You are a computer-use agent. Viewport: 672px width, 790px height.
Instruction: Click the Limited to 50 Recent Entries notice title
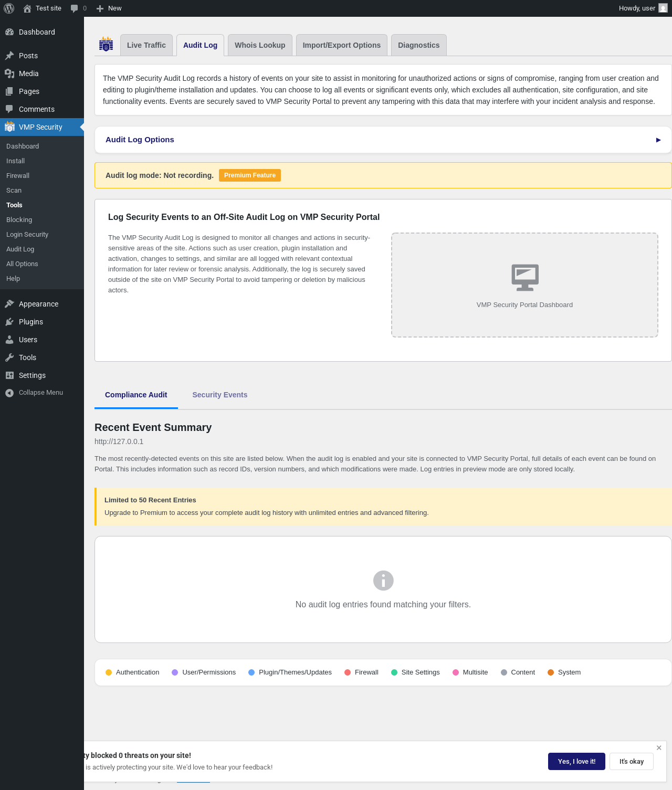pos(150,500)
